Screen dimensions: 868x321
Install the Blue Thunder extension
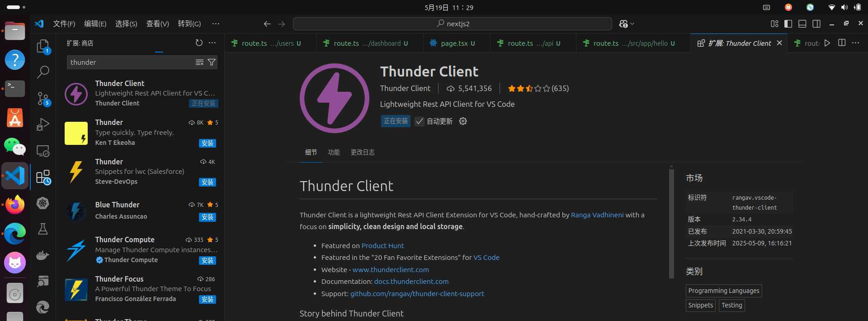click(208, 217)
